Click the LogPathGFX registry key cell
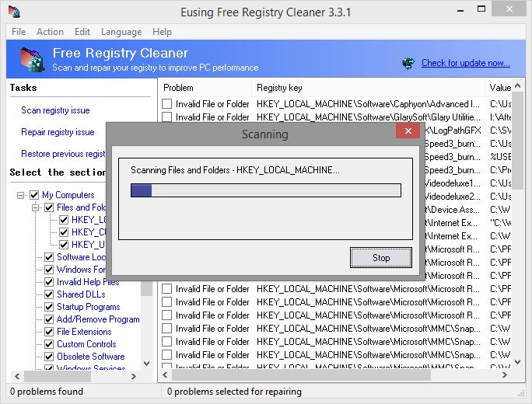The width and height of the screenshot is (532, 404). click(x=453, y=131)
